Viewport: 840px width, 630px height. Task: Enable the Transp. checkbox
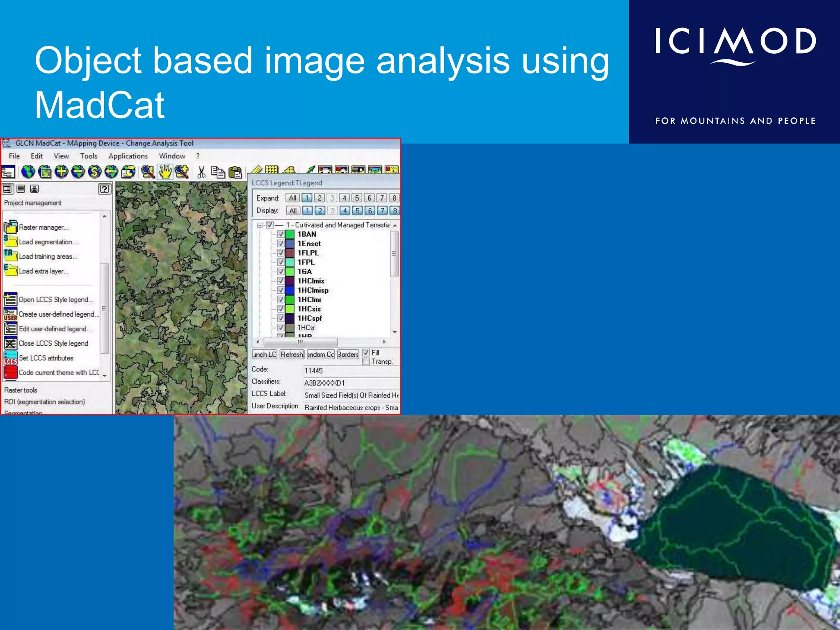366,361
